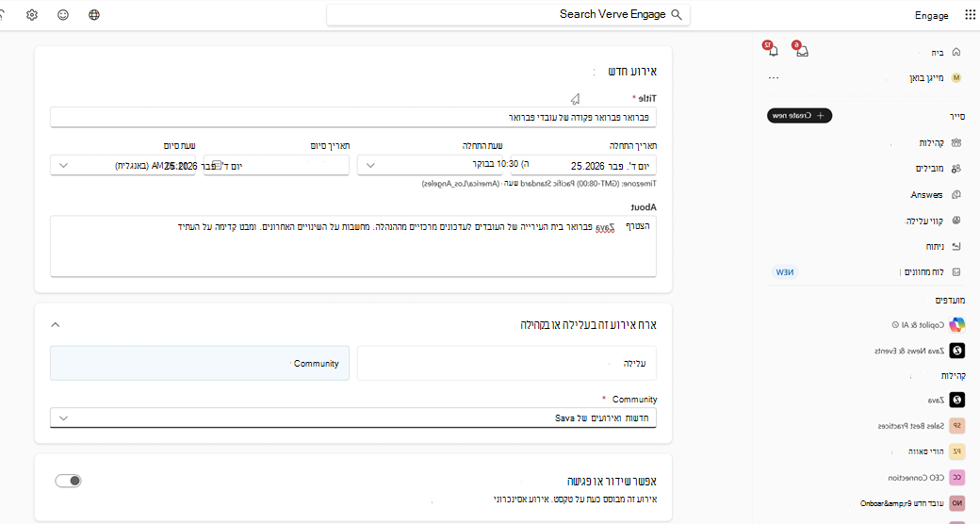Click the M avatar of מייגן בואן
The width and height of the screenshot is (980, 524).
[956, 77]
